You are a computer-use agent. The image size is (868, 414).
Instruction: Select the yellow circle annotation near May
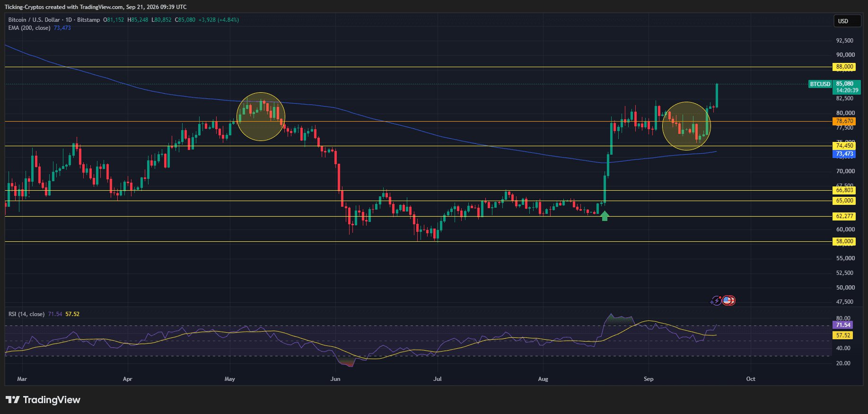pyautogui.click(x=261, y=116)
